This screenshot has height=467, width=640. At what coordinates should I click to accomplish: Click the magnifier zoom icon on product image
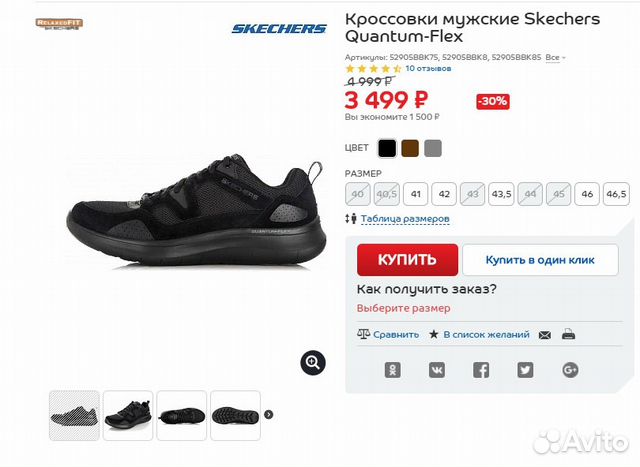pyautogui.click(x=313, y=362)
